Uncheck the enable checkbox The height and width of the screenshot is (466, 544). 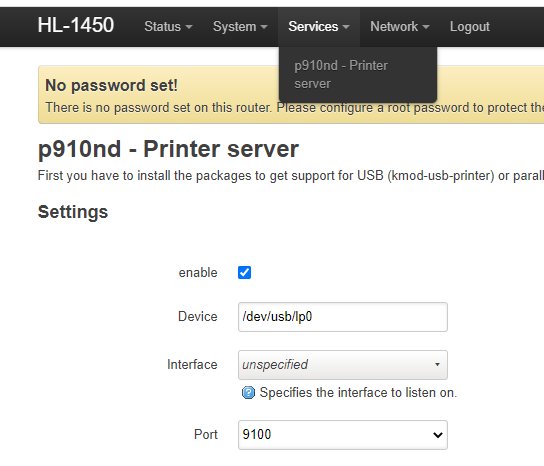point(245,272)
